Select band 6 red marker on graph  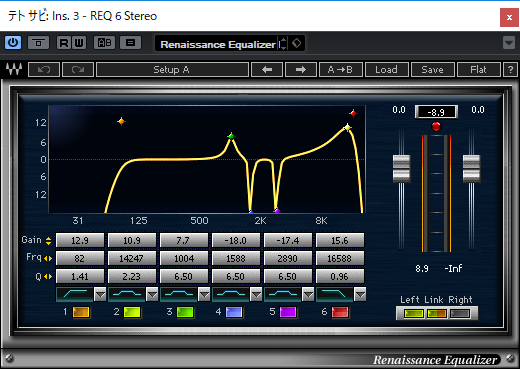pyautogui.click(x=353, y=113)
